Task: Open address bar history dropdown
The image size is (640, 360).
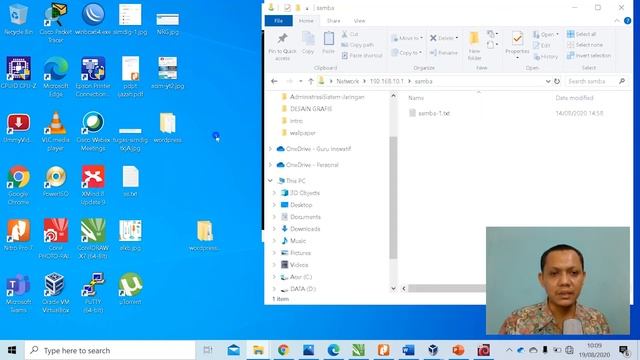Action: (548, 81)
